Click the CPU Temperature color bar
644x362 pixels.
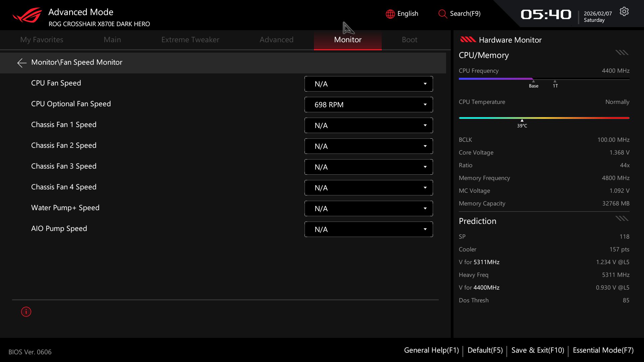point(544,118)
